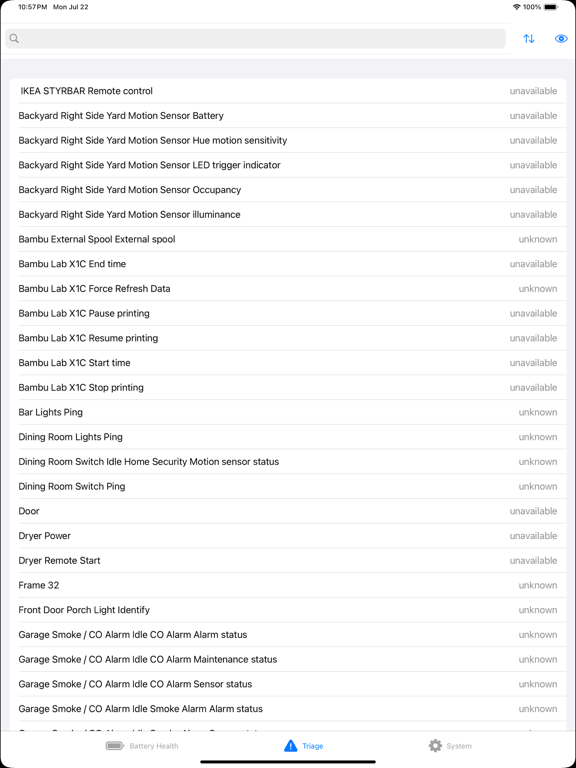Click the home indicator bar
This screenshot has height=768, width=576.
point(288,762)
